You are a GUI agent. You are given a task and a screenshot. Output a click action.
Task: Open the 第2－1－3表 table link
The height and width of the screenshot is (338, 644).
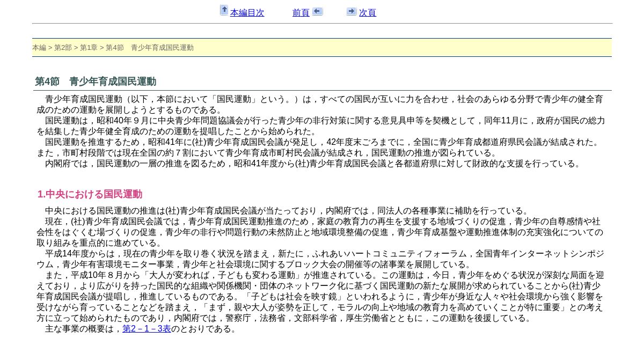pyautogui.click(x=147, y=329)
